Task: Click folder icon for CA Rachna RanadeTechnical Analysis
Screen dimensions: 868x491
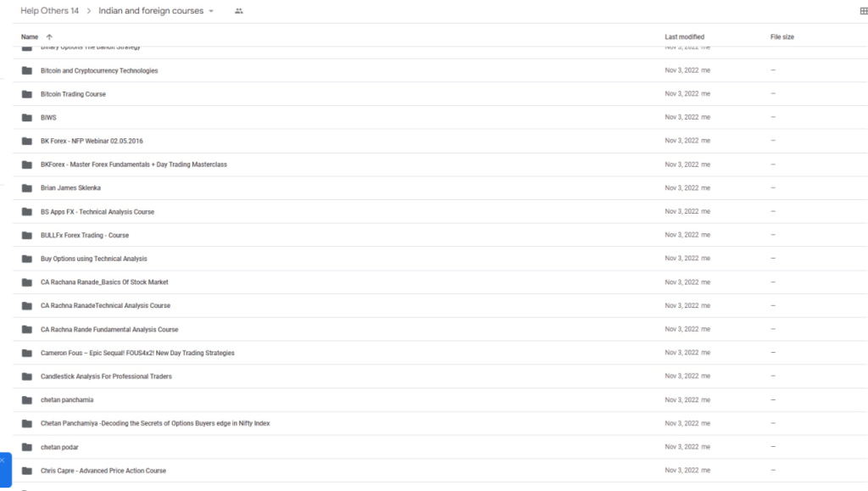Action: click(26, 305)
